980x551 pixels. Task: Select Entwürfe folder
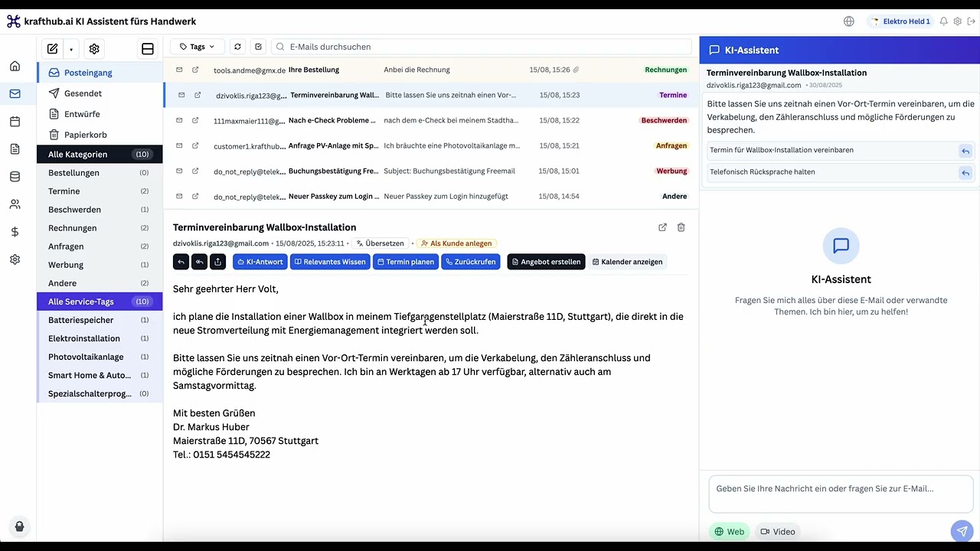100,114
